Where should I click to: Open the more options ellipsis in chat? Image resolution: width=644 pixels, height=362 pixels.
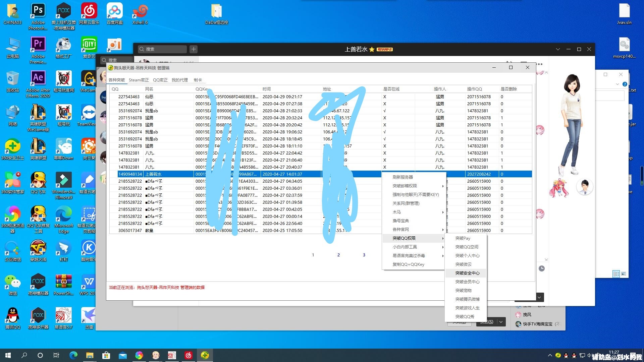coord(539,64)
